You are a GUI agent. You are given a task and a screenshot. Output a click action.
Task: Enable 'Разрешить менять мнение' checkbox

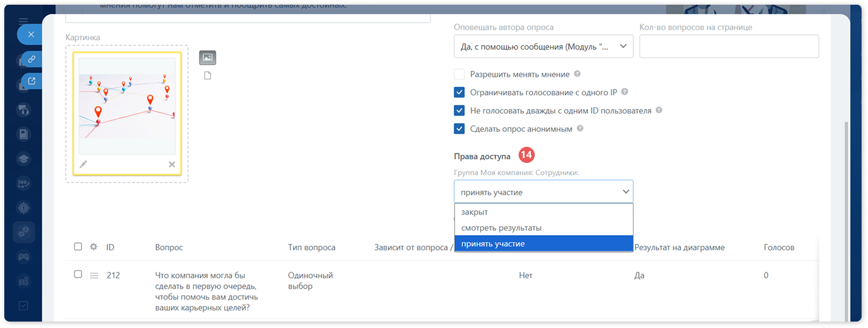(x=459, y=74)
